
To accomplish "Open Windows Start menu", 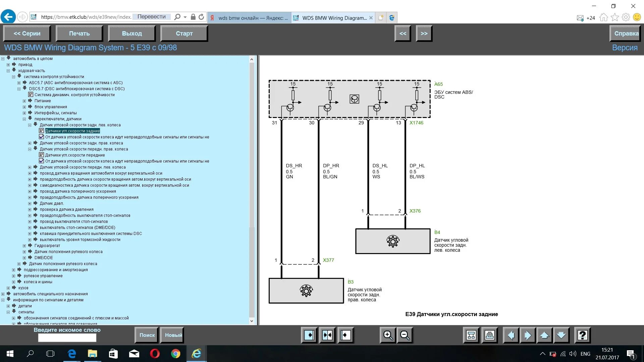I will click(10, 354).
